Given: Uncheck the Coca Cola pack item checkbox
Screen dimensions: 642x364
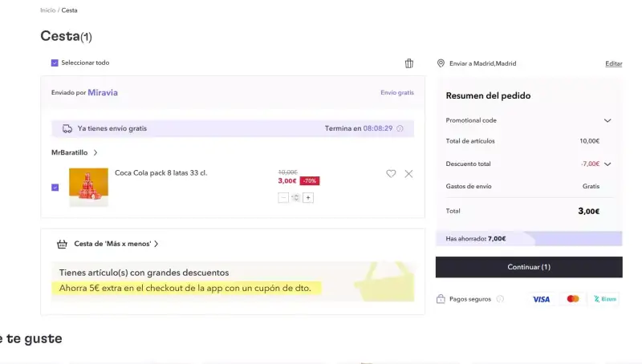Looking at the screenshot, I should pyautogui.click(x=55, y=188).
